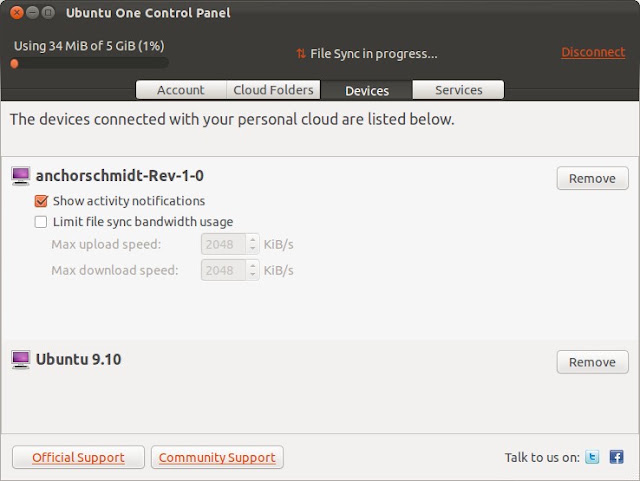The width and height of the screenshot is (640, 481).
Task: Switch to the Cloud Folders tab
Action: tap(273, 90)
